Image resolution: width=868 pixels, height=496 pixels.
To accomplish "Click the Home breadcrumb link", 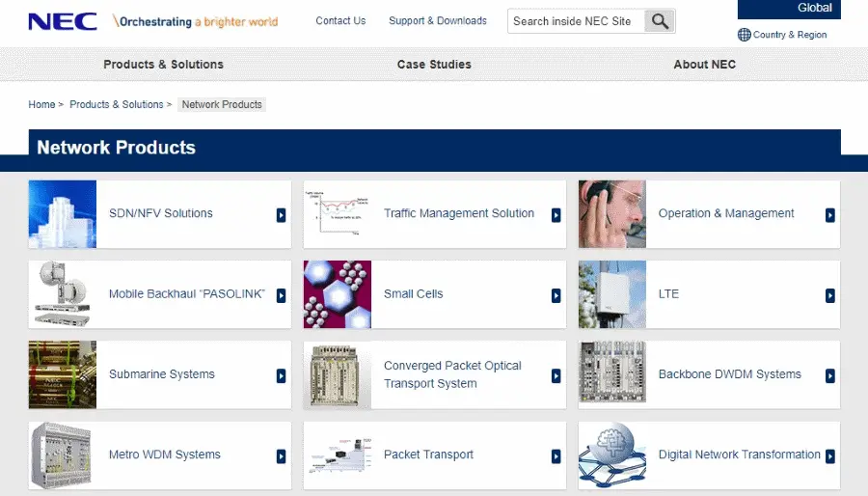I will (x=41, y=104).
